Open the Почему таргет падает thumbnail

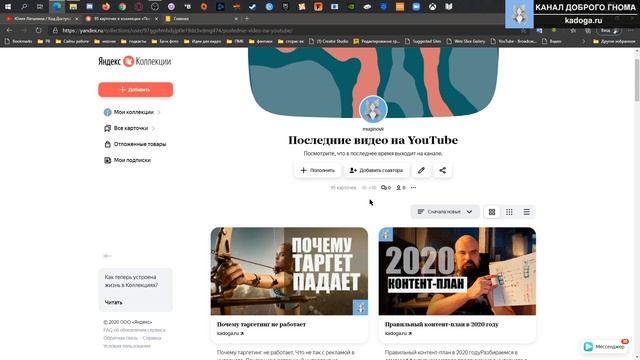pyautogui.click(x=289, y=271)
